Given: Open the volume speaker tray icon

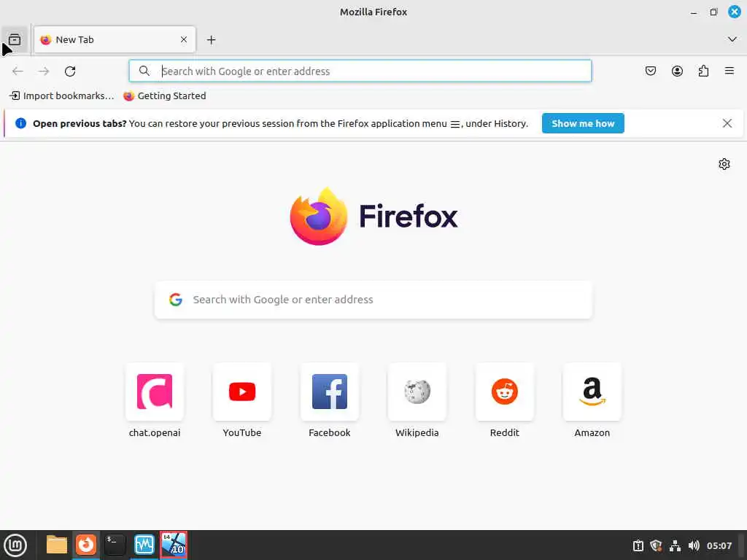Looking at the screenshot, I should (694, 545).
